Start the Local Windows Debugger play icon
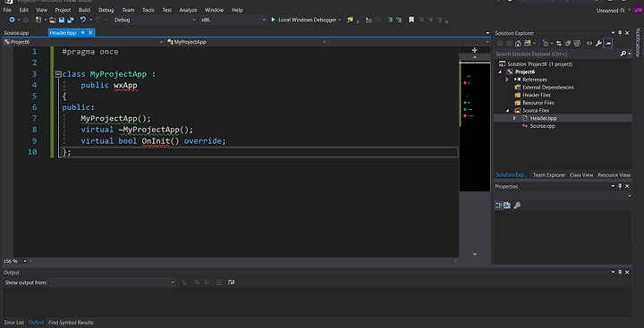644x328 pixels. click(273, 20)
